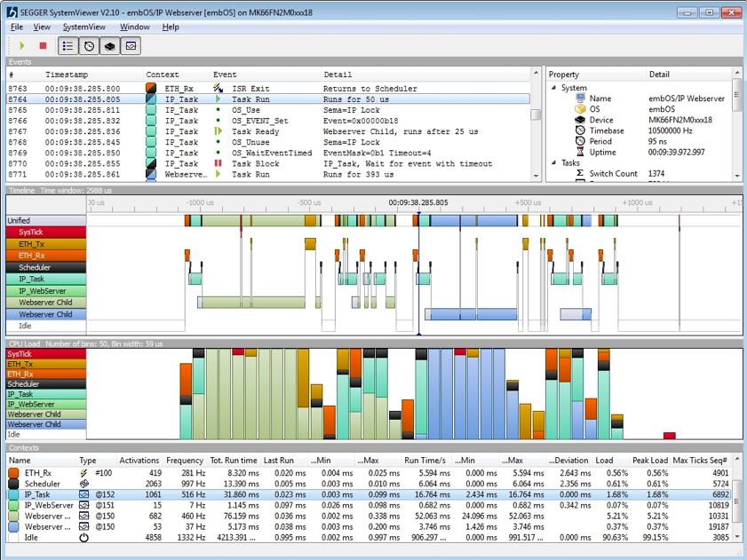Click the orange ETH_Rx color swatch in Contexts

point(13,473)
